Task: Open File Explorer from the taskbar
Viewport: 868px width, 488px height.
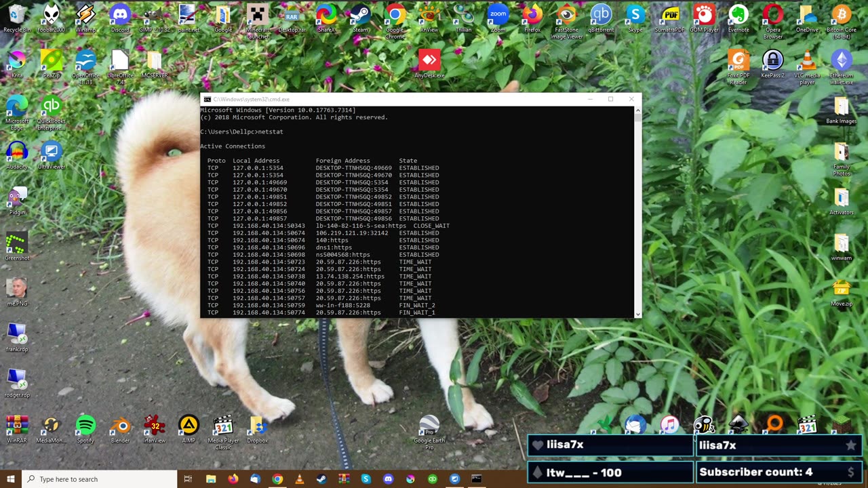Action: [x=211, y=479]
